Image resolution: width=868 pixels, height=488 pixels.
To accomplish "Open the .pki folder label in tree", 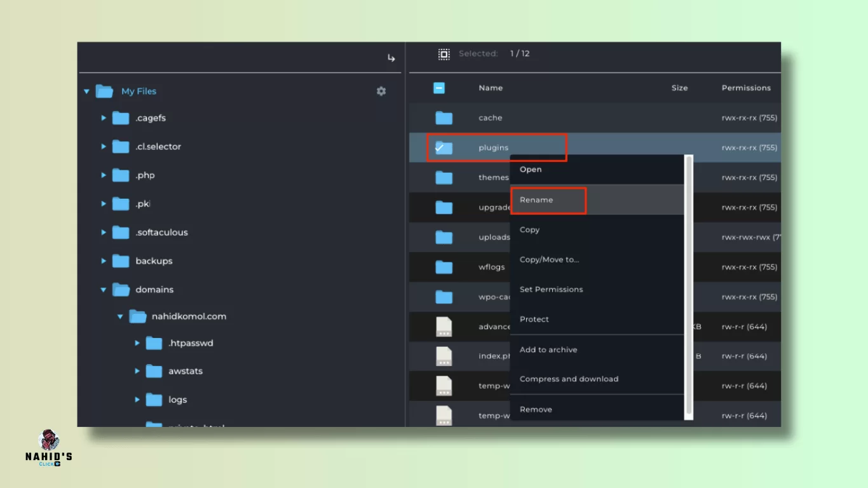I will pos(143,204).
